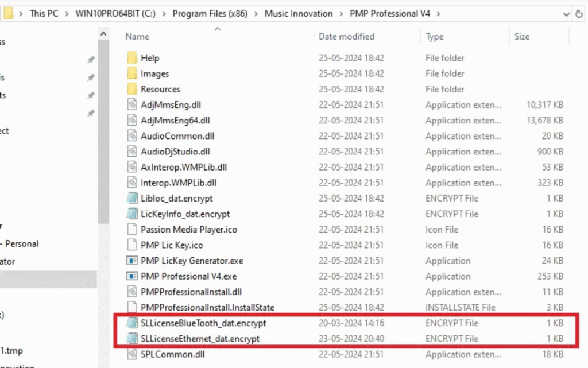Viewport: 588px width, 368px height.
Task: Click the folder icon in address bar
Action: tap(8, 13)
